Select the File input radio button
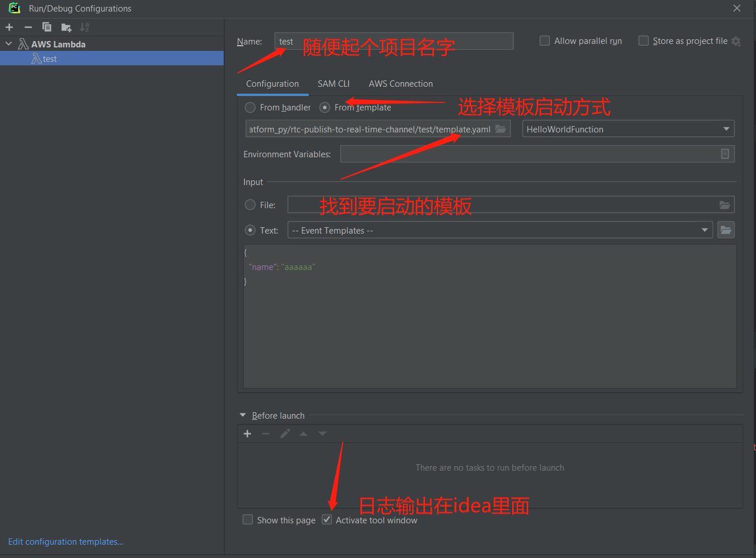This screenshot has height=558, width=756. (x=250, y=205)
